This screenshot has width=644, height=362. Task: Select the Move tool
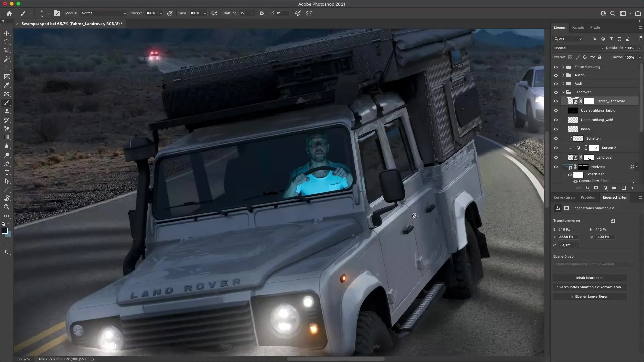7,33
